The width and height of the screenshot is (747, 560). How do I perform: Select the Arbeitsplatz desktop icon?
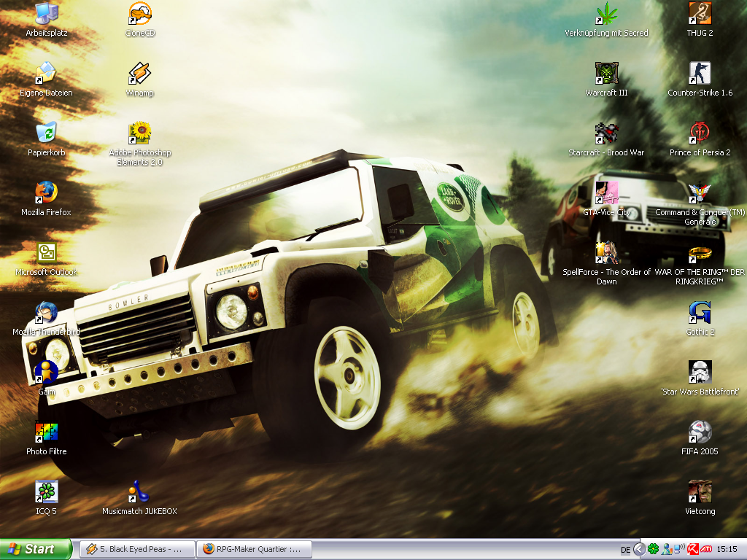click(x=46, y=14)
